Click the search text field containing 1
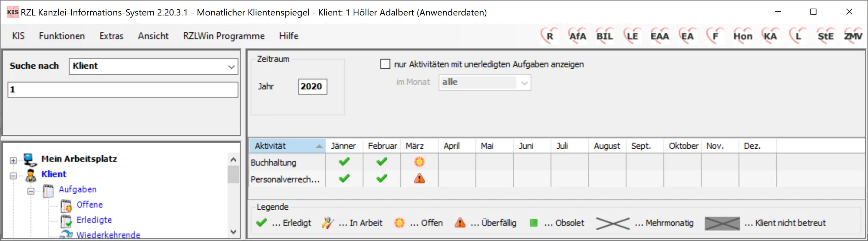The height and width of the screenshot is (241, 868). (x=123, y=89)
